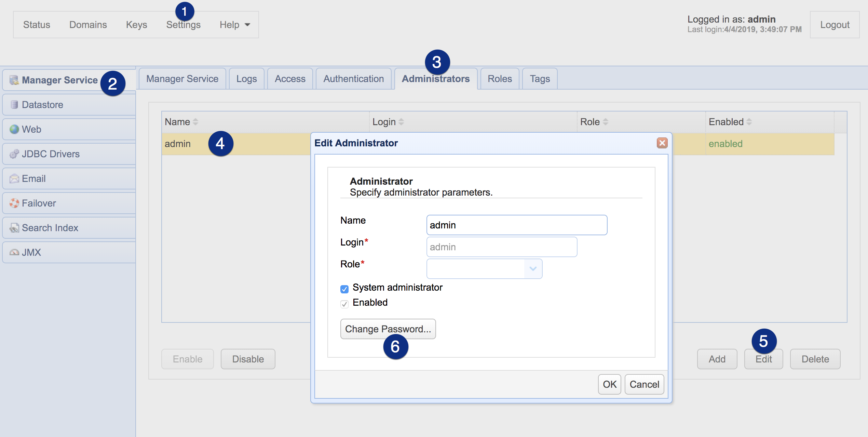Click inside the Name input field

pos(516,225)
